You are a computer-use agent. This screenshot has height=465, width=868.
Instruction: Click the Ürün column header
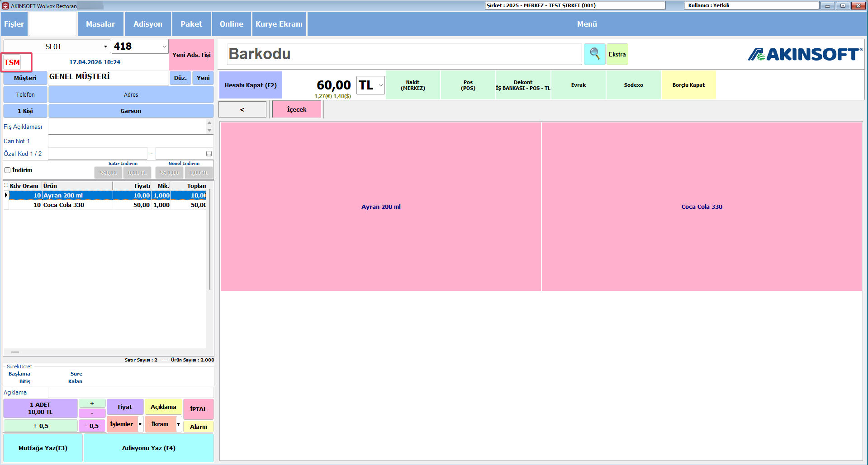[x=77, y=186]
